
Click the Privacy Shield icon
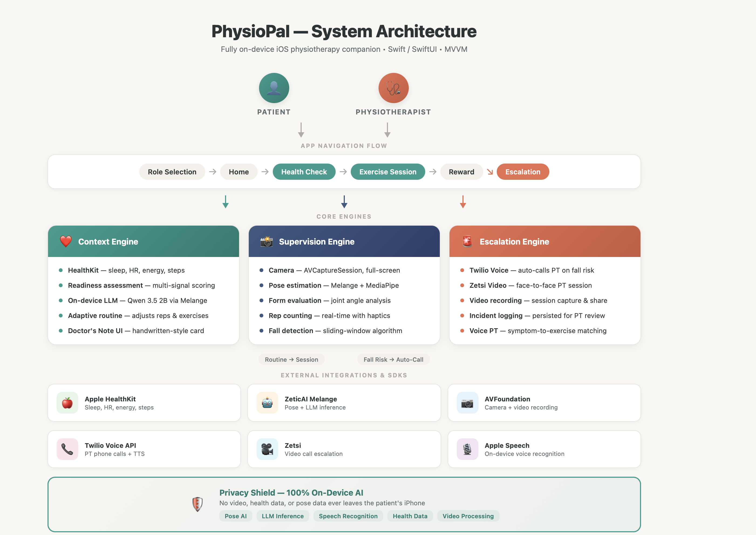[x=197, y=504]
